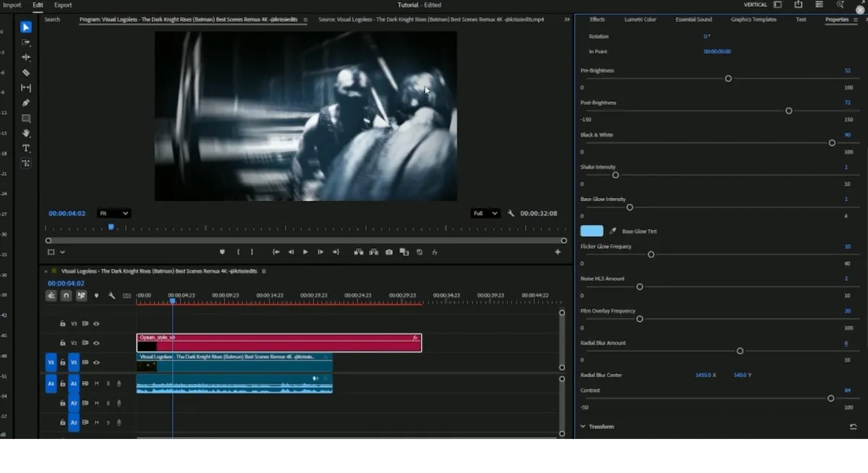Open timeline display settings wrench
Screen dimensions: 868x473
111,296
